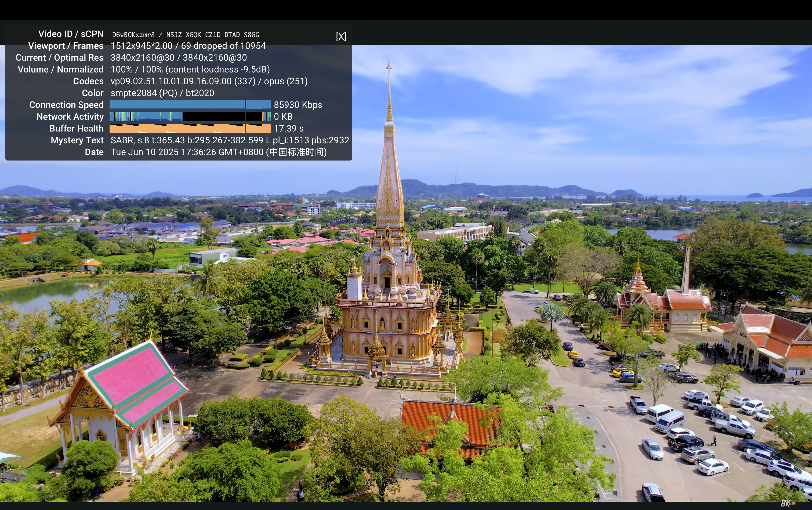Click the 8K Earth watermark logo
This screenshot has height=510, width=812.
[x=788, y=503]
